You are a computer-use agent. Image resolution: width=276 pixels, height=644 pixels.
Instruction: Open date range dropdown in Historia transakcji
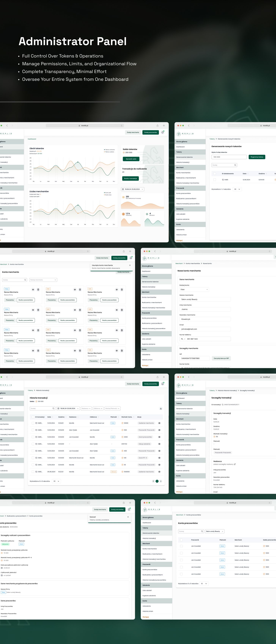68,408
